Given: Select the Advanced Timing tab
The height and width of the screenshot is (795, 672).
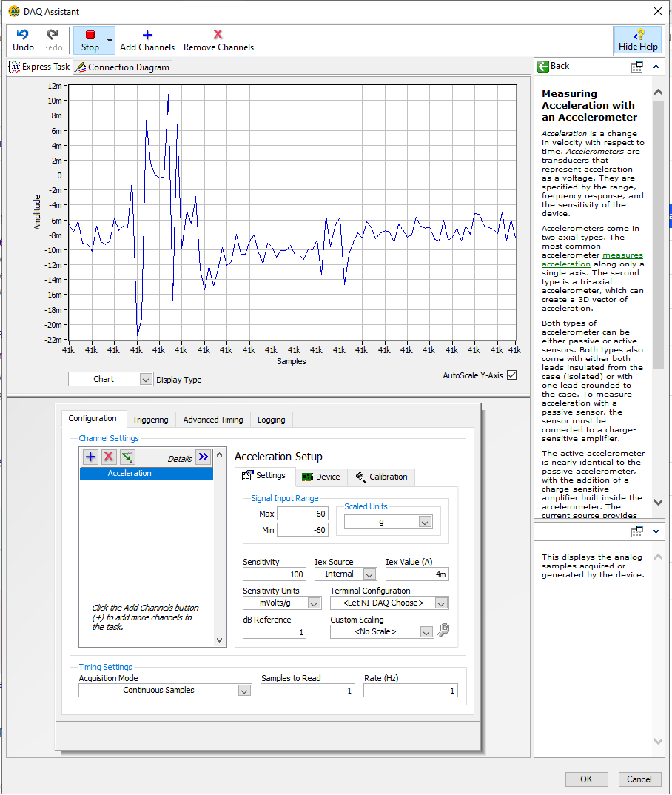Looking at the screenshot, I should (213, 420).
